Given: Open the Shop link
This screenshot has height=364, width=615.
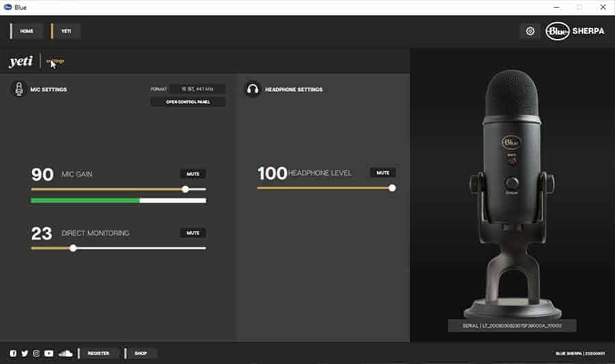Looking at the screenshot, I should pyautogui.click(x=141, y=353).
